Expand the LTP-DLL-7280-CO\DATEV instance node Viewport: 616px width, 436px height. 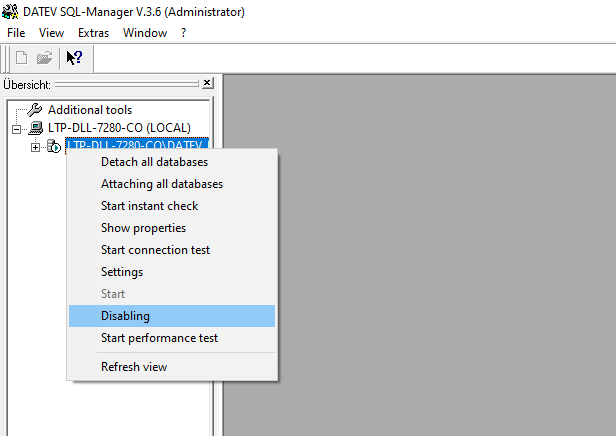pyautogui.click(x=35, y=147)
